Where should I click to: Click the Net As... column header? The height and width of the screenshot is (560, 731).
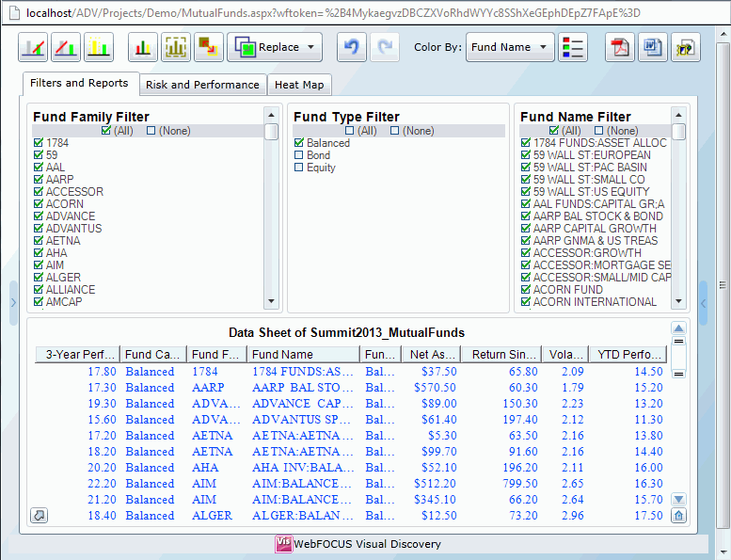(x=432, y=355)
